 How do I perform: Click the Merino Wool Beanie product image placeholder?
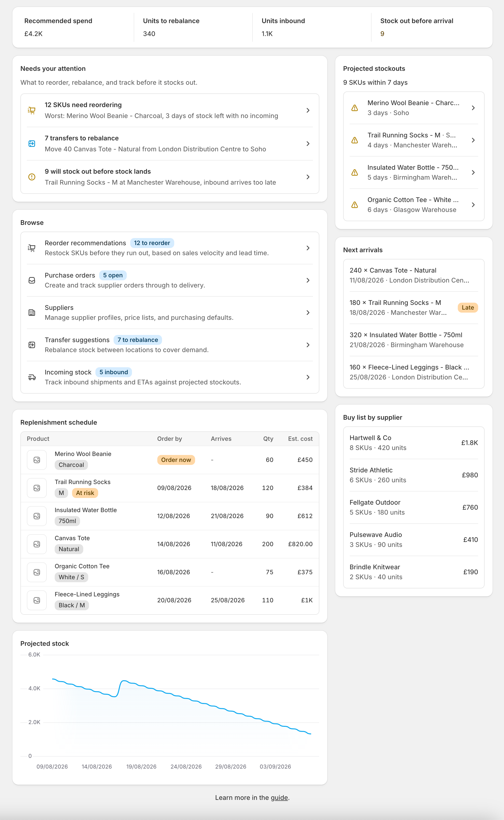[x=37, y=460]
